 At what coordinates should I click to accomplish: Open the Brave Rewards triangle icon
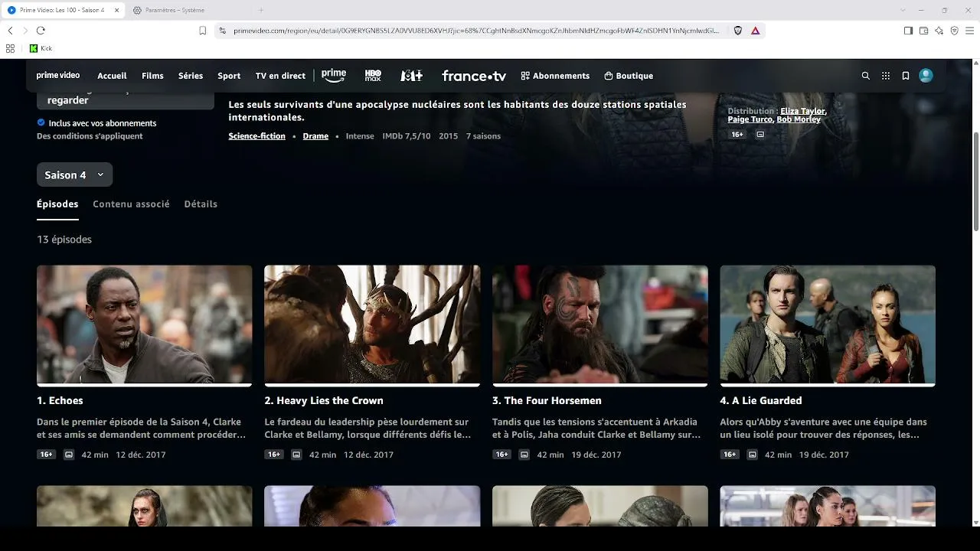755,31
